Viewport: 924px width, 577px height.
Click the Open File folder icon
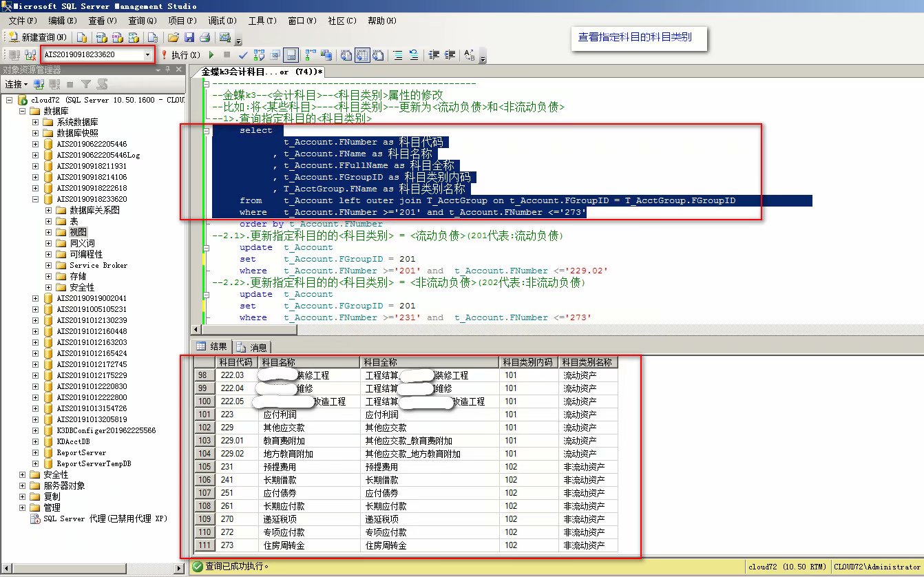[174, 37]
